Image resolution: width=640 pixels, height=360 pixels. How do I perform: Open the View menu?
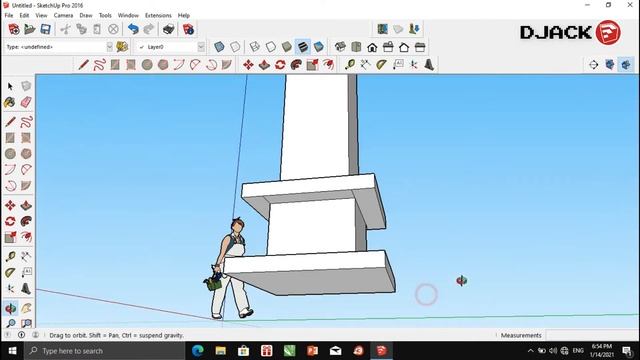click(41, 15)
